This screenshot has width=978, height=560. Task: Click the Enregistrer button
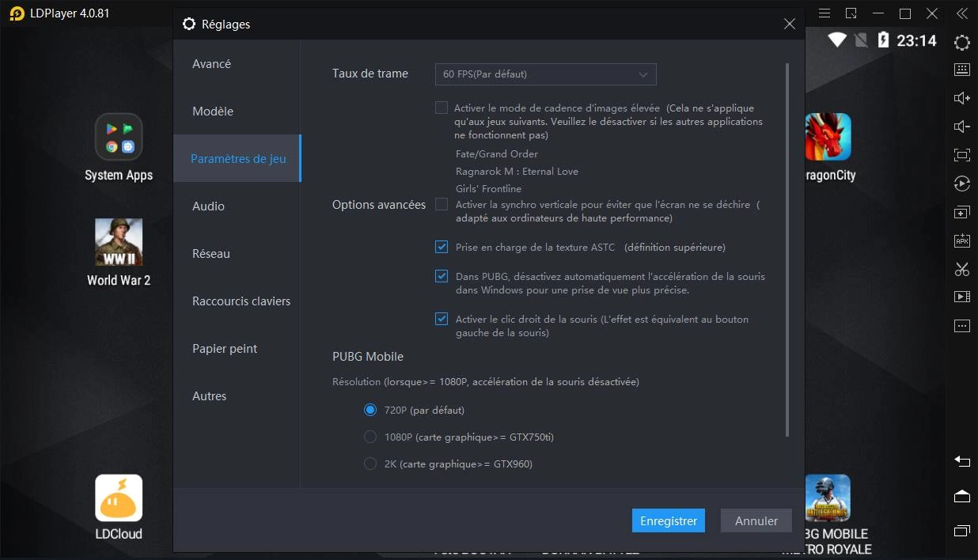(669, 520)
